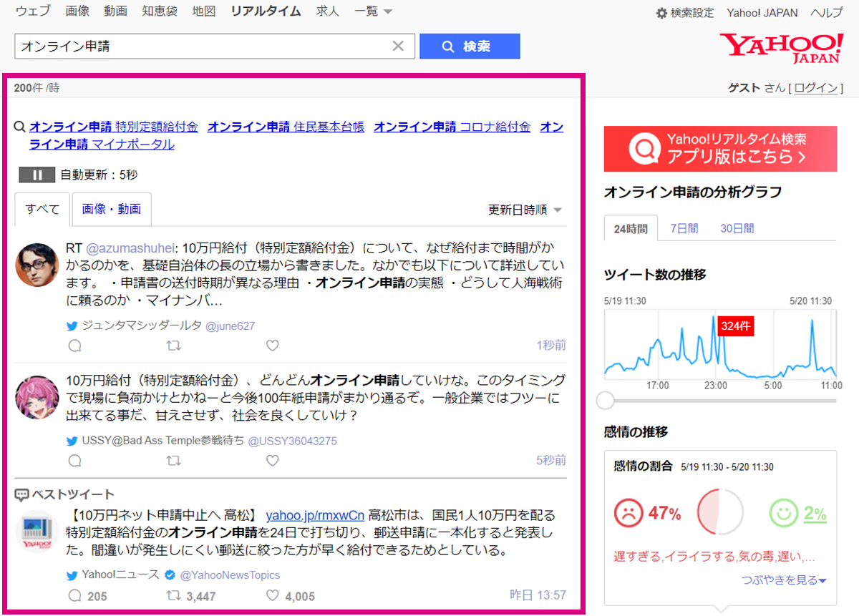Click the Twitter bird beside USSY@Bad Ass Temple

[72, 441]
